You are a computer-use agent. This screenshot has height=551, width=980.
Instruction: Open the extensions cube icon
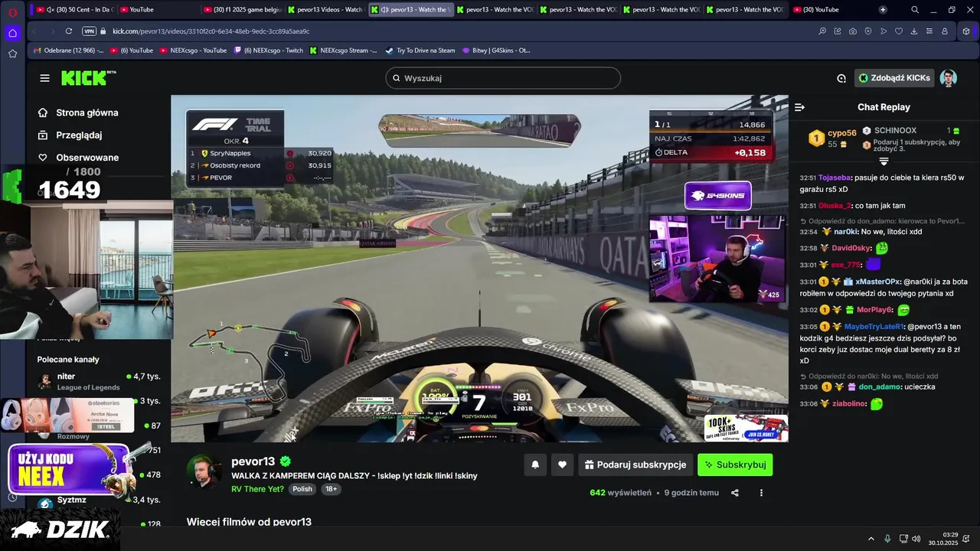coord(966,31)
